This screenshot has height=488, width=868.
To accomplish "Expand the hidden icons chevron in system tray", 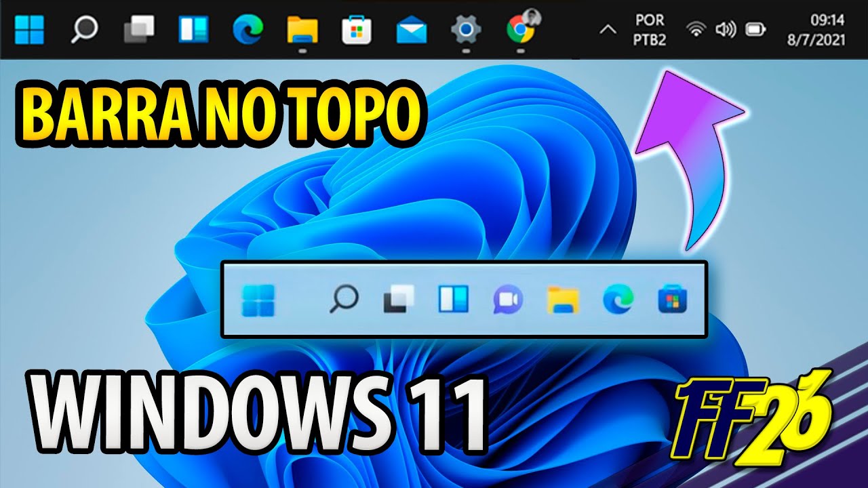I will pyautogui.click(x=608, y=30).
